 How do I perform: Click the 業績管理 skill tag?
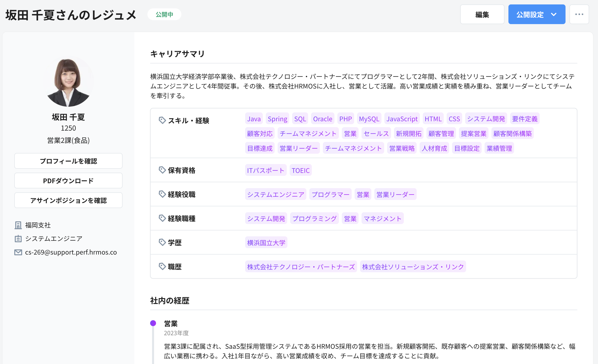(x=499, y=148)
